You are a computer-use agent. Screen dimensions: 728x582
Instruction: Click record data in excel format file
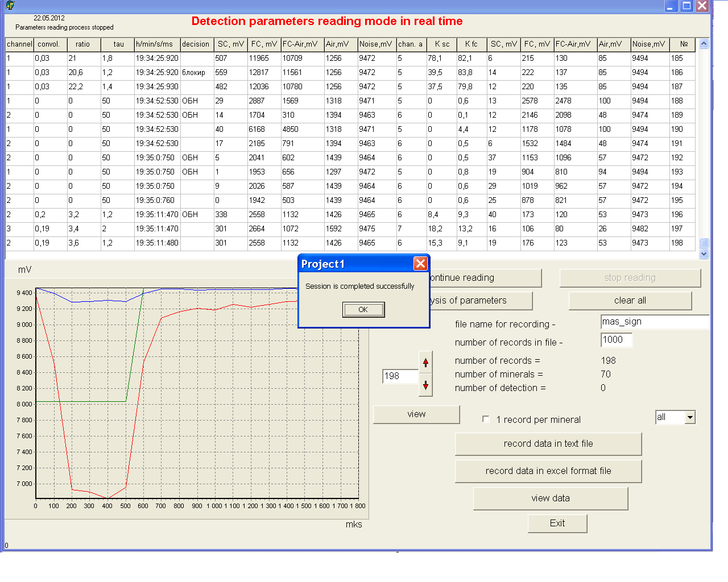click(548, 471)
